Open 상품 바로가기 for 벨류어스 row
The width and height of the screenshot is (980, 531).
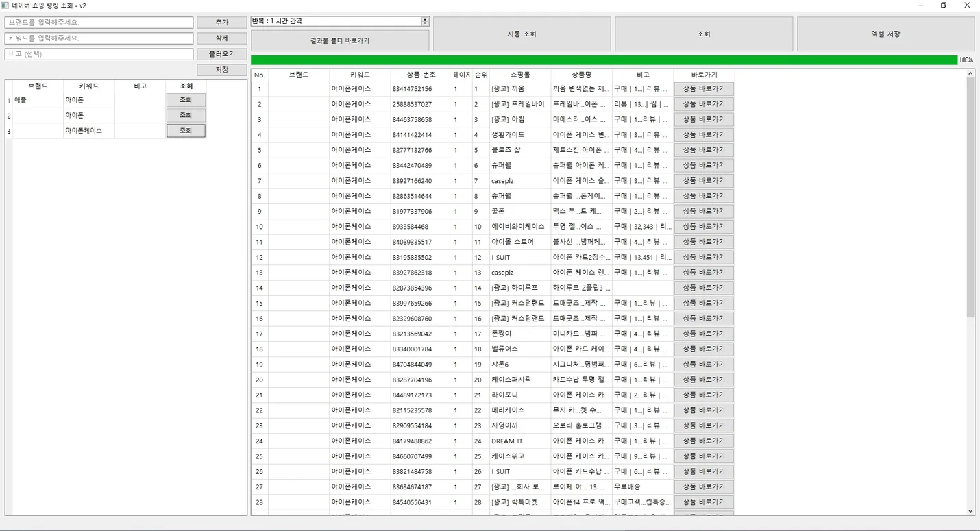[x=704, y=349]
